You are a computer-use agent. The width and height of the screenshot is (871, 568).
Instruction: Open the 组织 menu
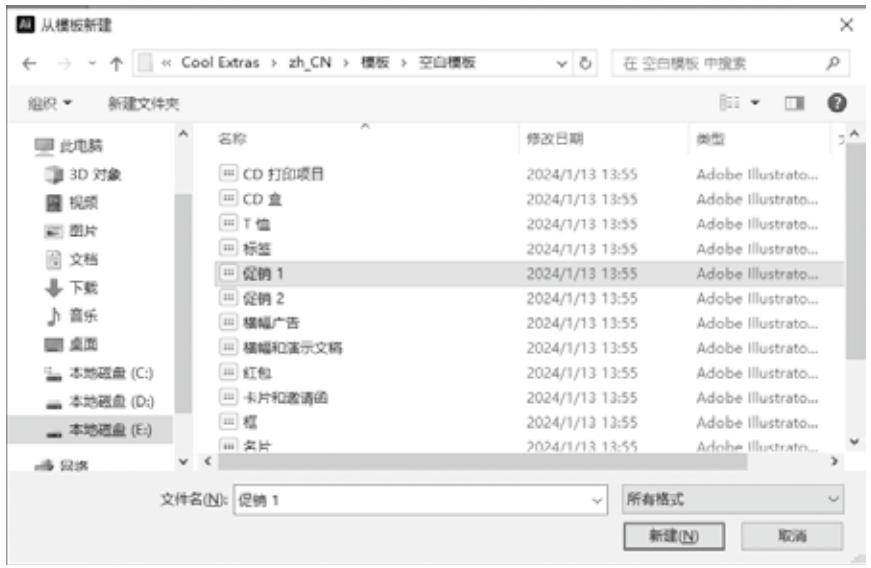click(x=49, y=103)
